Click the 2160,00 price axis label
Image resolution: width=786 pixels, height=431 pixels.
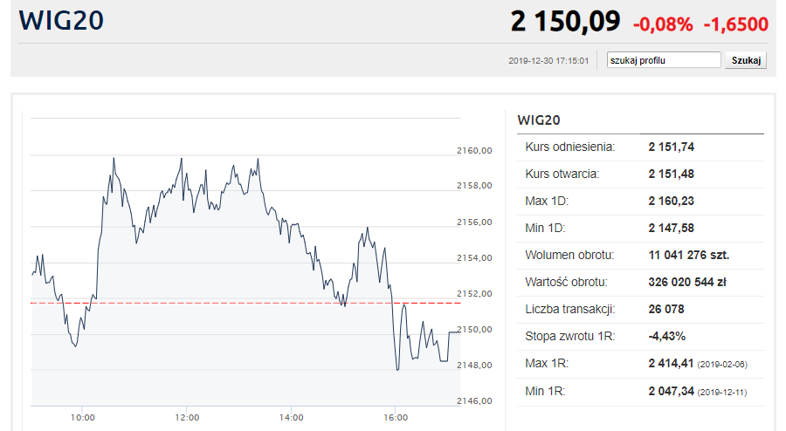click(474, 150)
